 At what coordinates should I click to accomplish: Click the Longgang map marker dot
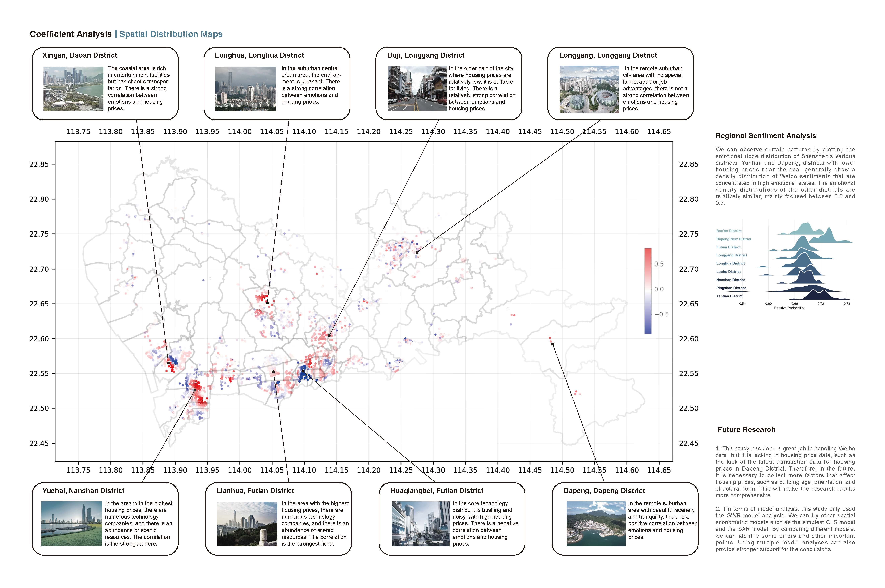[417, 252]
